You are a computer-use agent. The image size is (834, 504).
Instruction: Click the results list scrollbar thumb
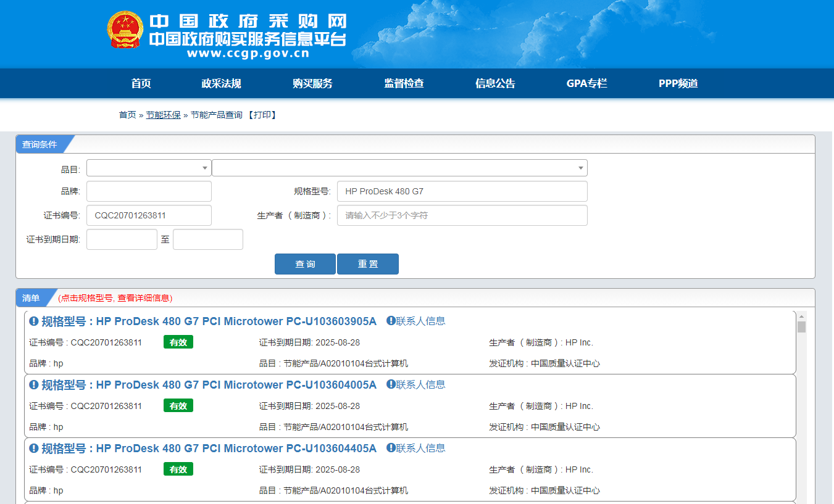801,327
